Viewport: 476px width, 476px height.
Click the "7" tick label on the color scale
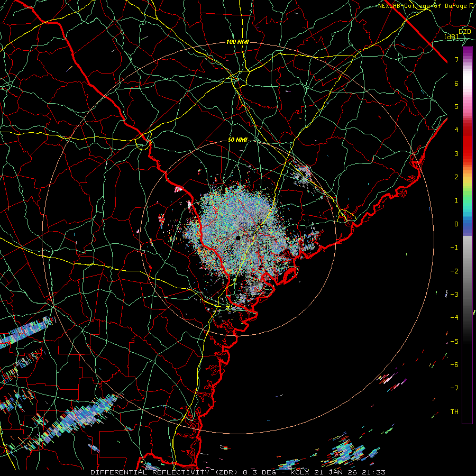[456, 59]
